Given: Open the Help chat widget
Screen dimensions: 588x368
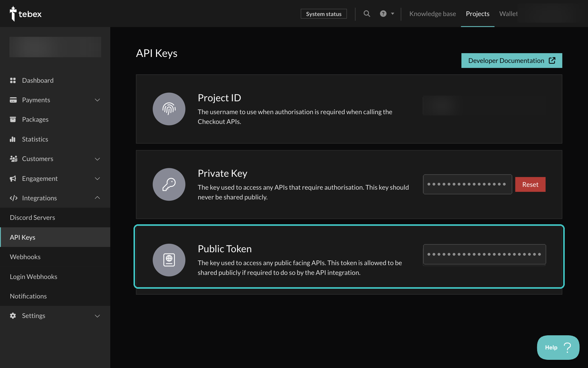Looking at the screenshot, I should tap(558, 348).
